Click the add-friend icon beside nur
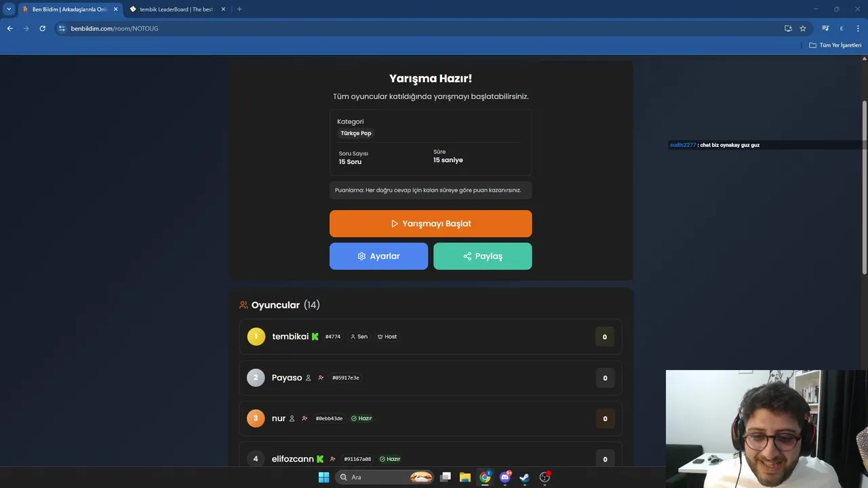This screenshot has width=868, height=488. click(x=304, y=418)
